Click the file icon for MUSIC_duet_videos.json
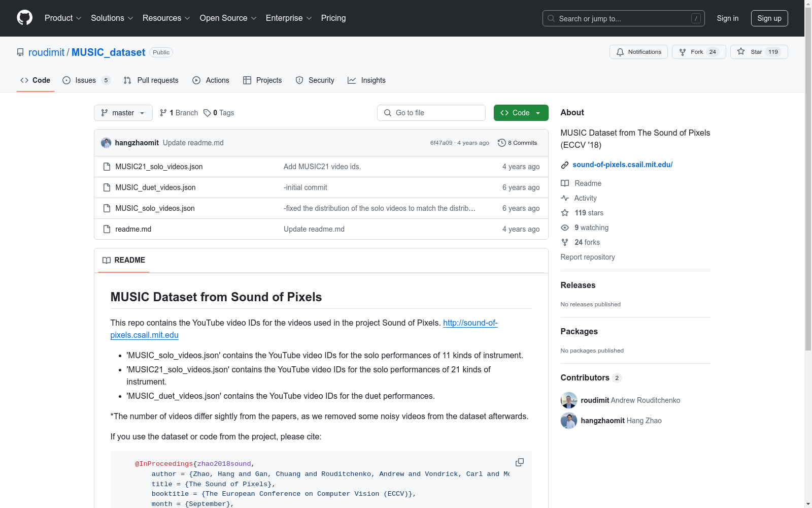This screenshot has width=812, height=508. 107,187
